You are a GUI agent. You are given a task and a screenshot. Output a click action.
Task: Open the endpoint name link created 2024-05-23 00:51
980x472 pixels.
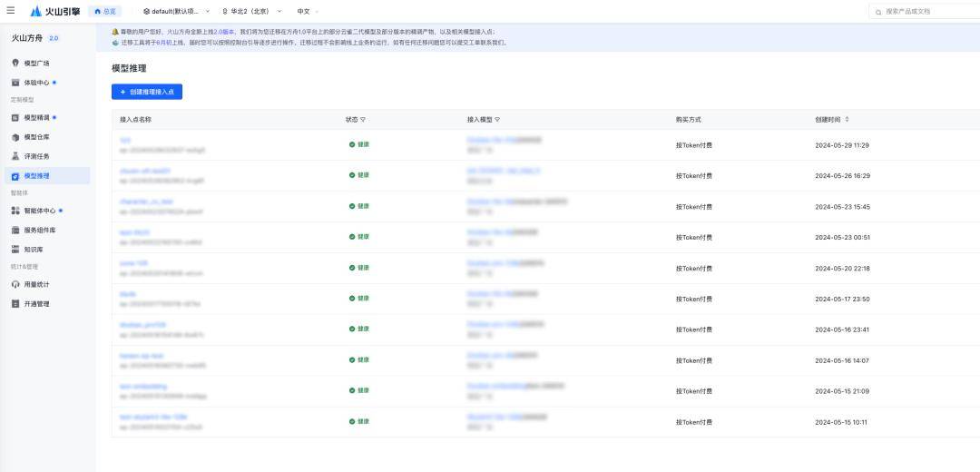point(134,232)
